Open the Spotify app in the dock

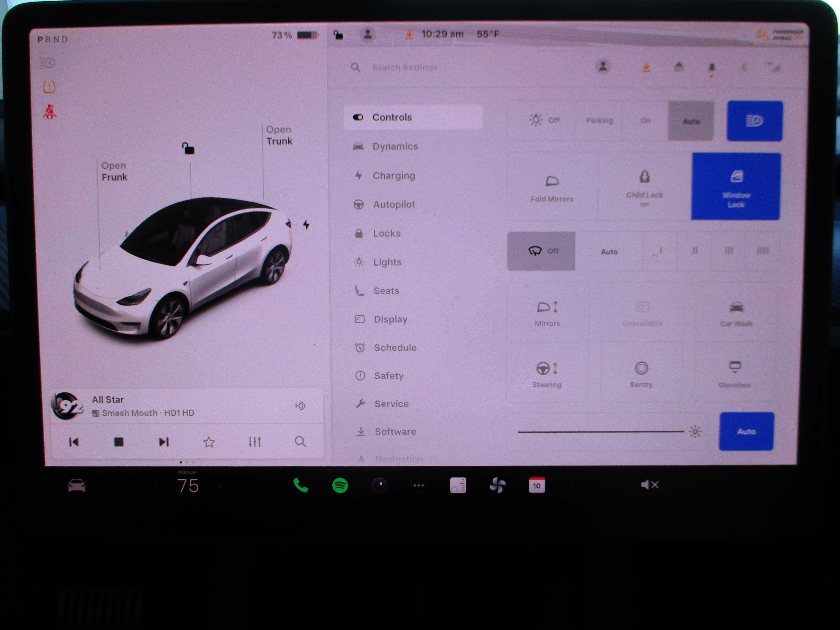click(x=340, y=485)
